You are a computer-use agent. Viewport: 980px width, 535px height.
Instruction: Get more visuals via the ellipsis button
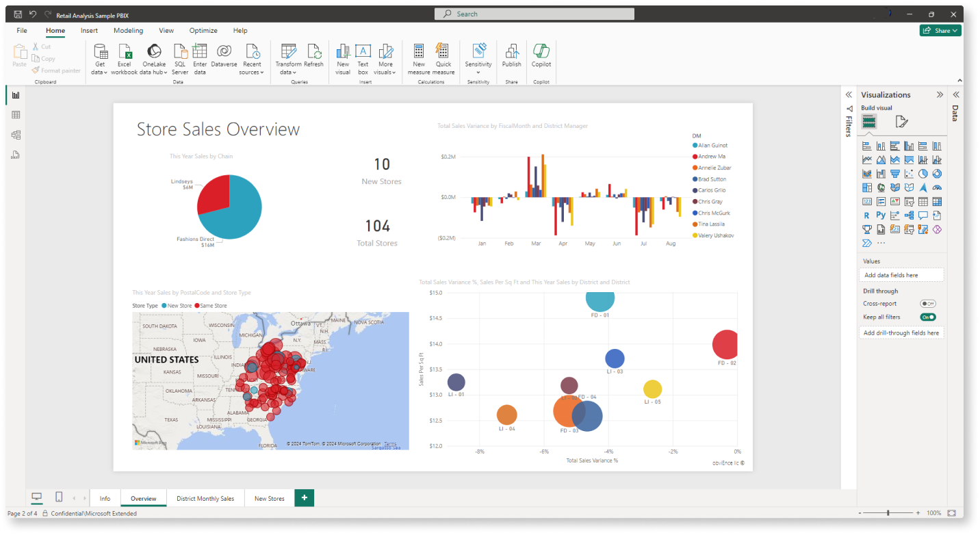pos(881,244)
